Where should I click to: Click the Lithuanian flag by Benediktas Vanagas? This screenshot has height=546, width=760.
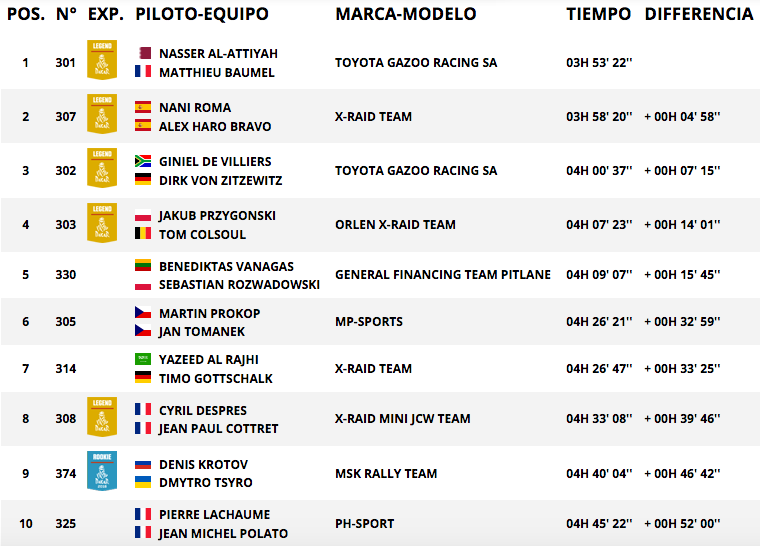pyautogui.click(x=143, y=266)
